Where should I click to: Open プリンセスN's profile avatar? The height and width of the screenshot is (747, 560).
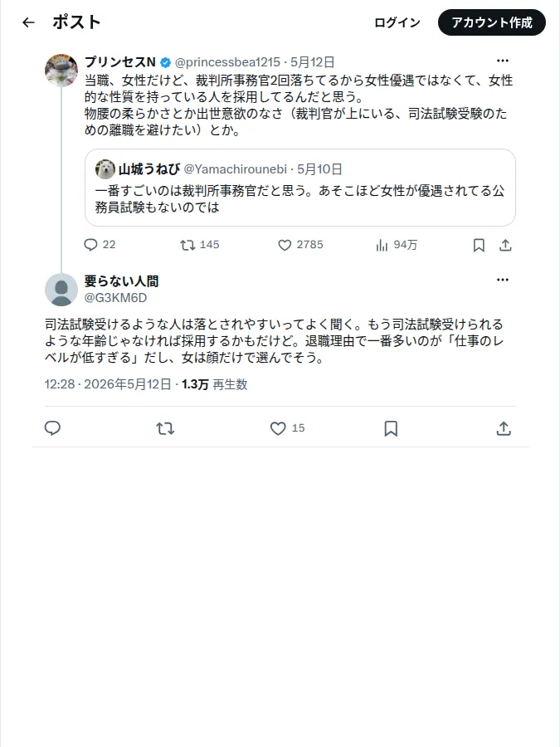click(x=61, y=70)
